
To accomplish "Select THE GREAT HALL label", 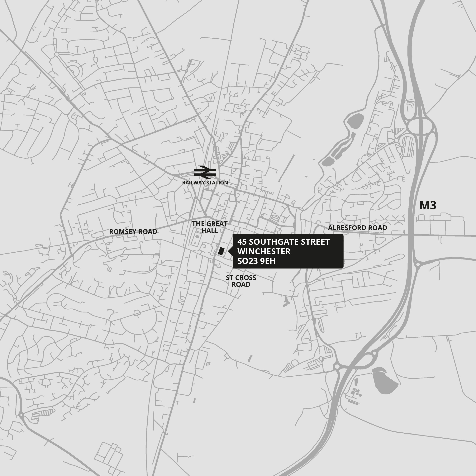I will pos(210,227).
